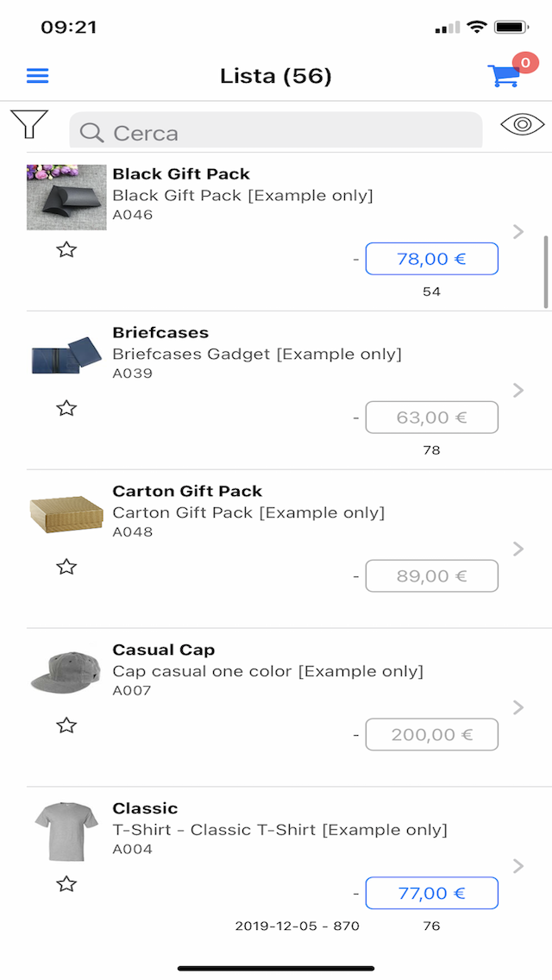The height and width of the screenshot is (980, 552).
Task: Click the 78,00 € price of Black Gift Pack
Action: click(x=431, y=258)
